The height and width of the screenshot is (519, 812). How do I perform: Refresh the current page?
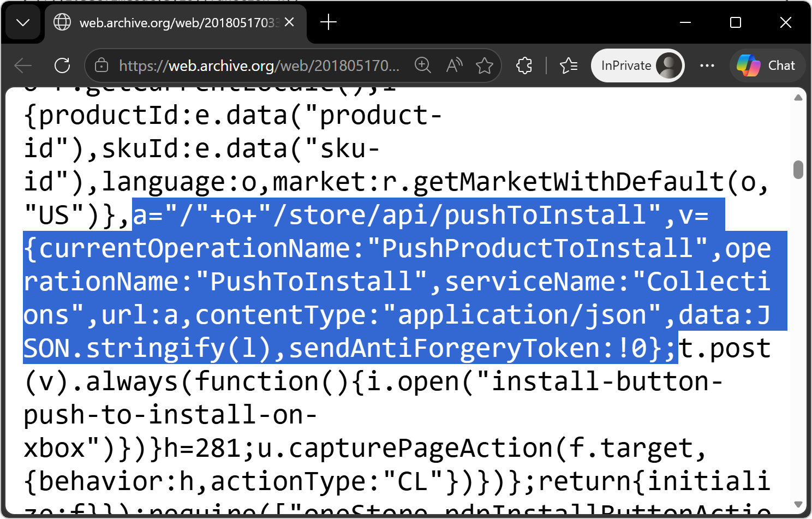coord(62,65)
